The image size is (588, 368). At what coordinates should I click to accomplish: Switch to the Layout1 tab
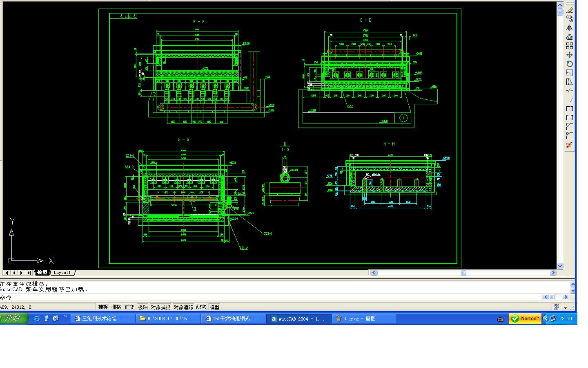tap(62, 272)
